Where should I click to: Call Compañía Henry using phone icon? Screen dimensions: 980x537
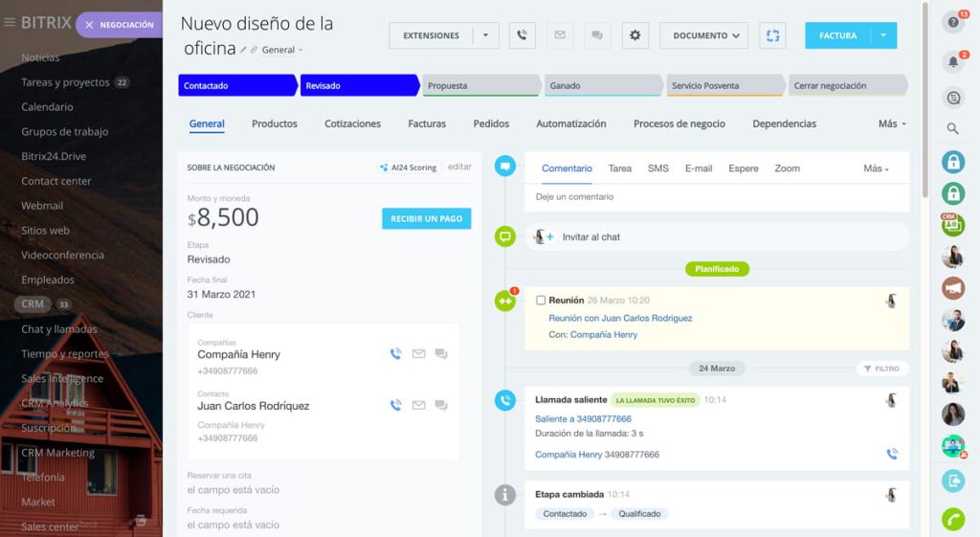pyautogui.click(x=395, y=354)
